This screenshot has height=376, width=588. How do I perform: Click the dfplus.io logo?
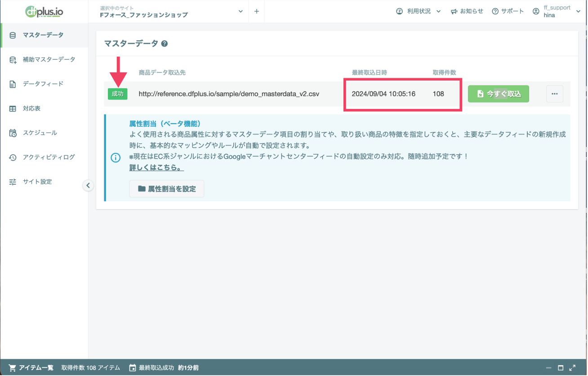[44, 11]
